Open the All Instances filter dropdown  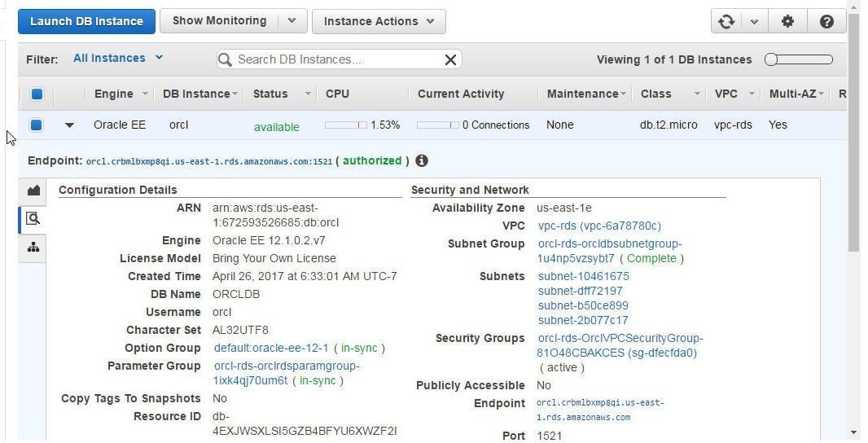[x=118, y=58]
